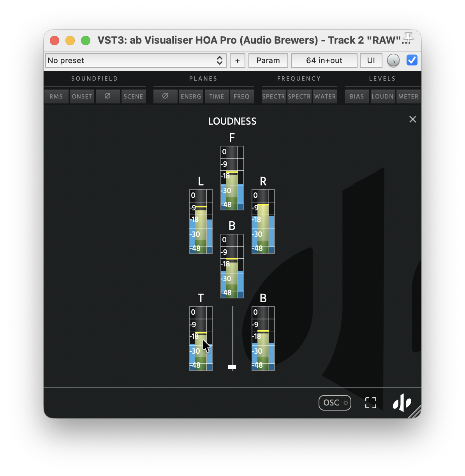
Task: Select the RMS soundfield view
Action: coord(56,96)
